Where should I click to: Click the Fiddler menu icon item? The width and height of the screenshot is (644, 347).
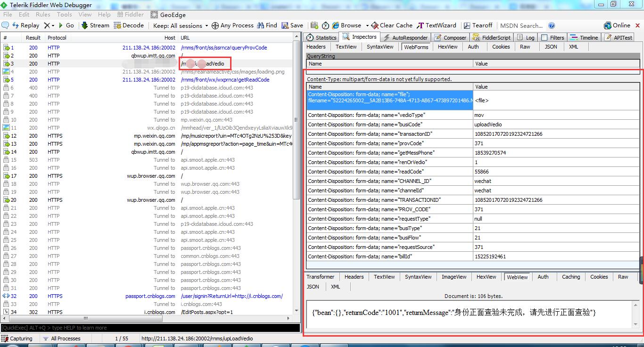tap(131, 15)
